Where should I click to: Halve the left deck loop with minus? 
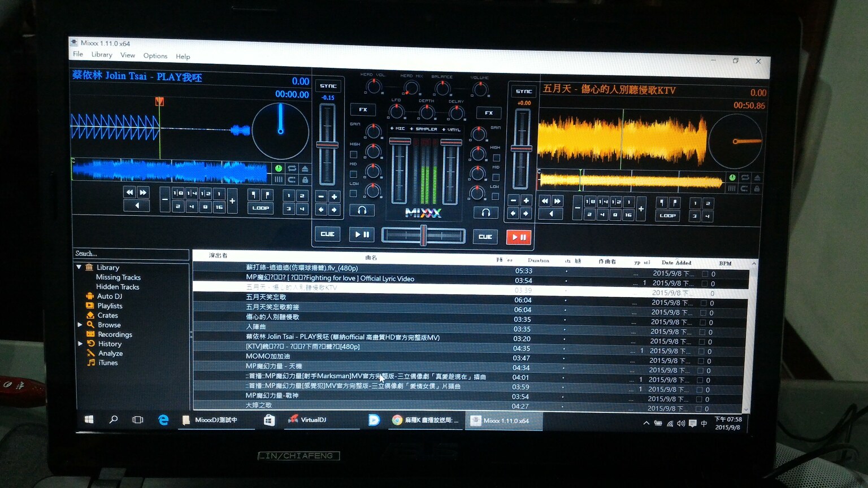165,200
